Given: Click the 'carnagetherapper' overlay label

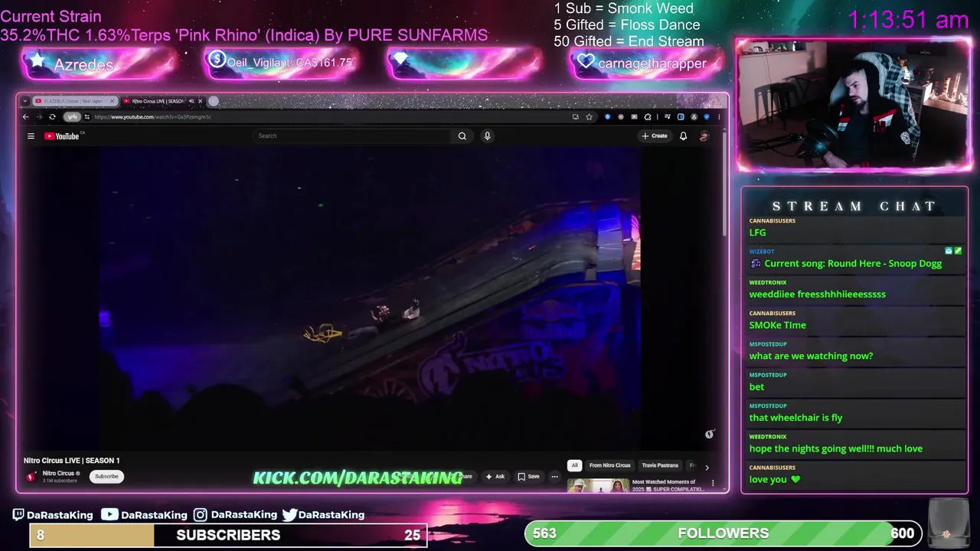Looking at the screenshot, I should coord(652,64).
